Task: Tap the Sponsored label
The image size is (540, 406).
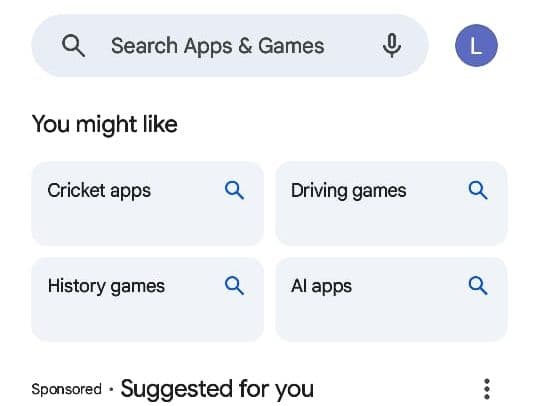Action: coord(66,389)
